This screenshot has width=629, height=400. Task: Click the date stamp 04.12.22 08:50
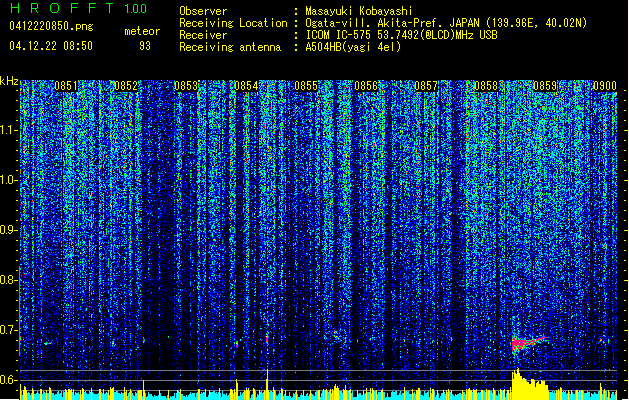pyautogui.click(x=51, y=46)
